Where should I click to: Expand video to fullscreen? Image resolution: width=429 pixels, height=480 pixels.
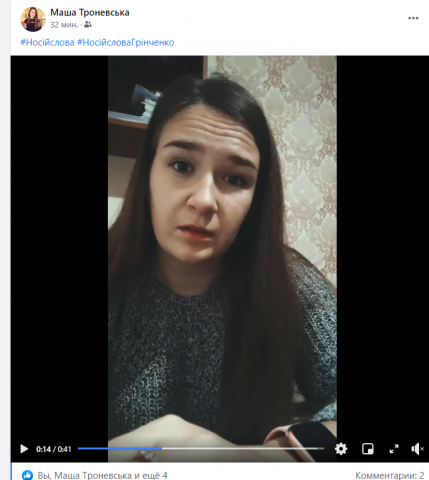(x=394, y=449)
